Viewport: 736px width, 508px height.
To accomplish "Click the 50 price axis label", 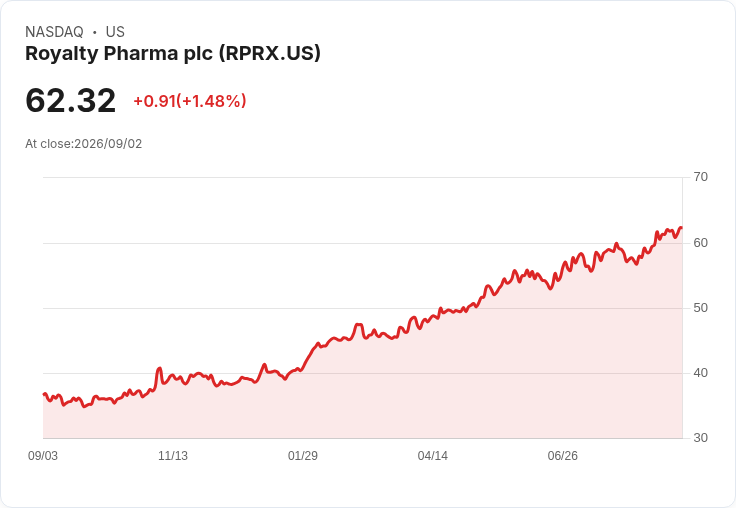I will click(x=700, y=308).
